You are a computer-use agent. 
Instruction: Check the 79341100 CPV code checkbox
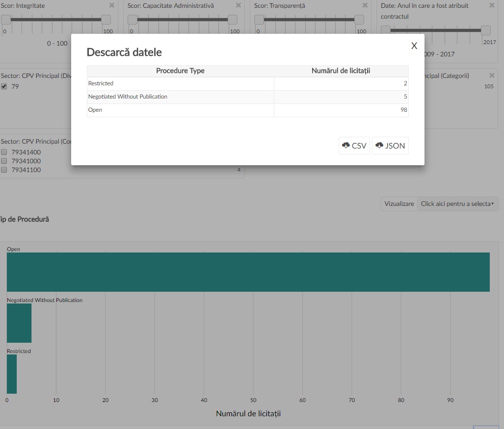point(4,170)
